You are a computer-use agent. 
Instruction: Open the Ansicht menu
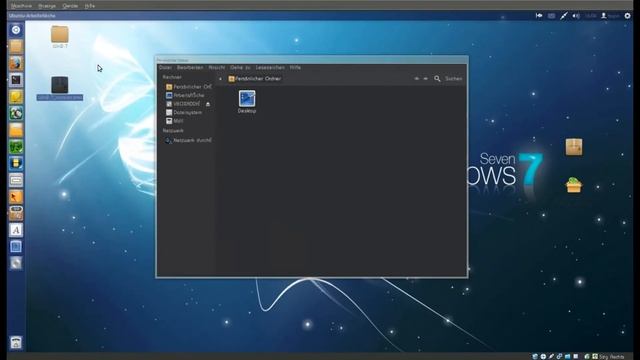[x=217, y=67]
